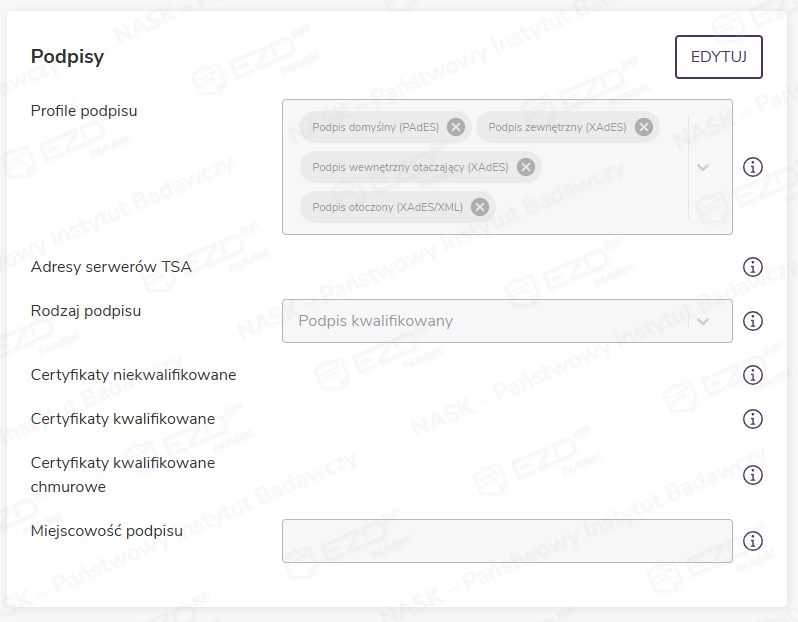Remove Podpis domyślny (PAdES) tag
The width and height of the screenshot is (798, 622).
coord(456,127)
